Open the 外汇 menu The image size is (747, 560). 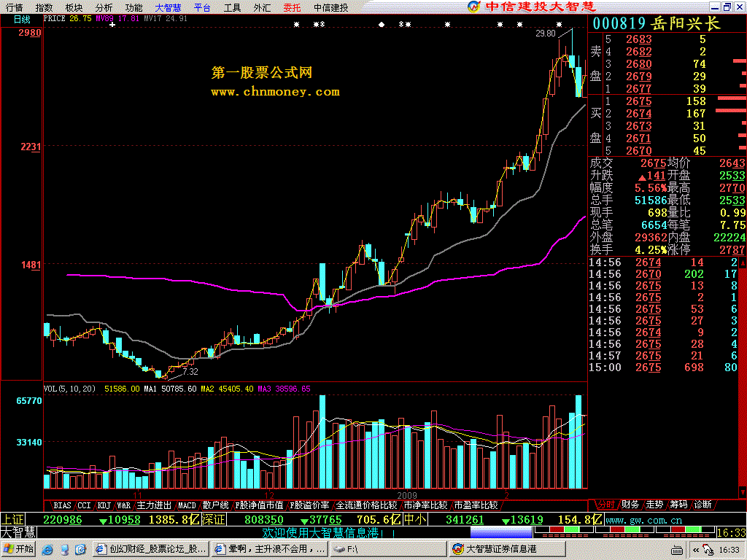(262, 7)
